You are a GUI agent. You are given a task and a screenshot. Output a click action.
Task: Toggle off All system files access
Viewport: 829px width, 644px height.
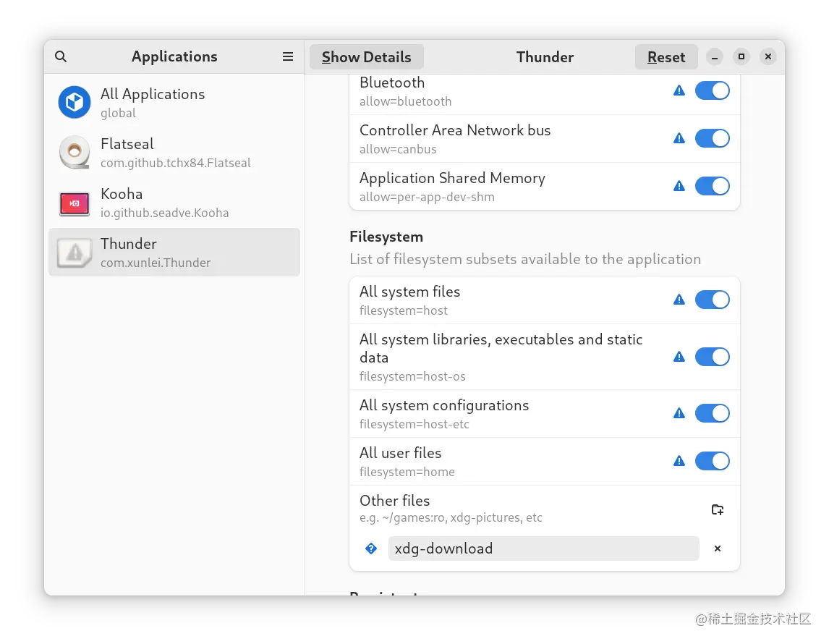[x=712, y=300]
